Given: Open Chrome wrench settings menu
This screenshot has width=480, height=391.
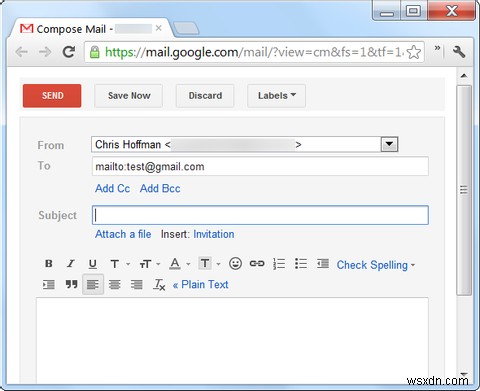Looking at the screenshot, I should coord(459,52).
